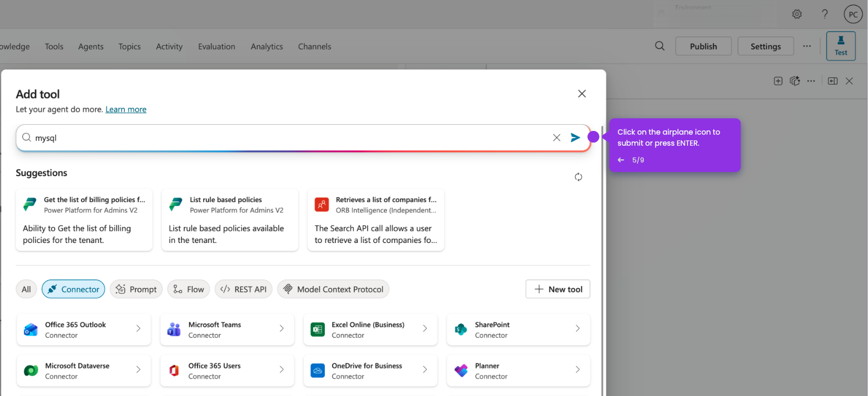Click the OneDrive for Business icon

click(317, 371)
